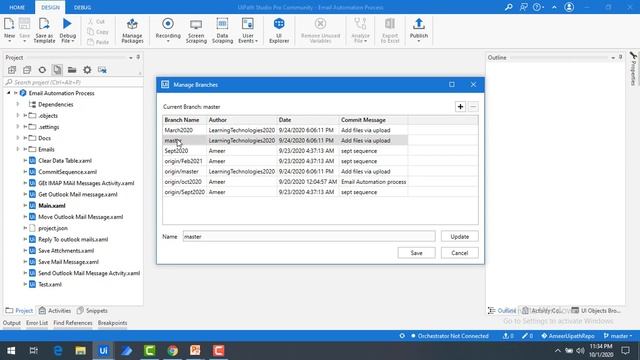This screenshot has width=640, height=360.
Task: Expand the .settings folder
Action: (18, 127)
